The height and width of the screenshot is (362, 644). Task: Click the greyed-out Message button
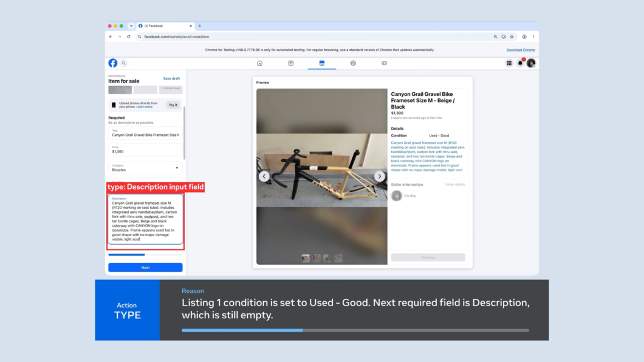pos(428,258)
